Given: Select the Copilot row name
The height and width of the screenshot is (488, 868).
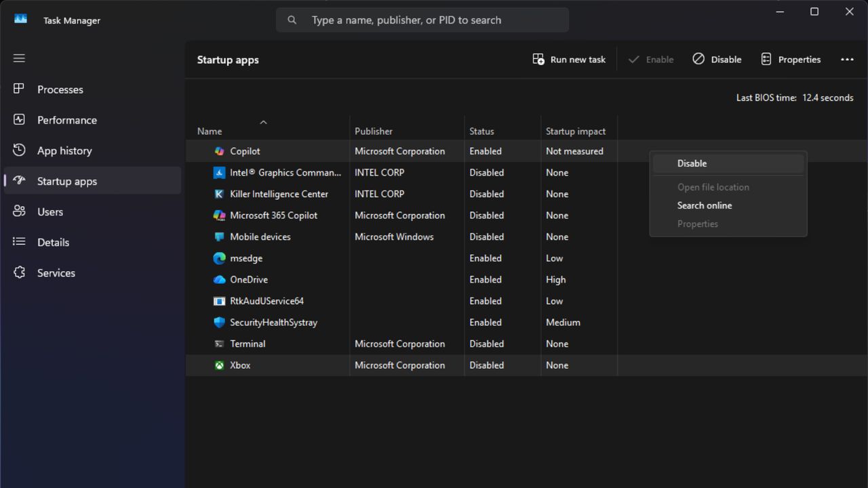Looking at the screenshot, I should coord(245,151).
